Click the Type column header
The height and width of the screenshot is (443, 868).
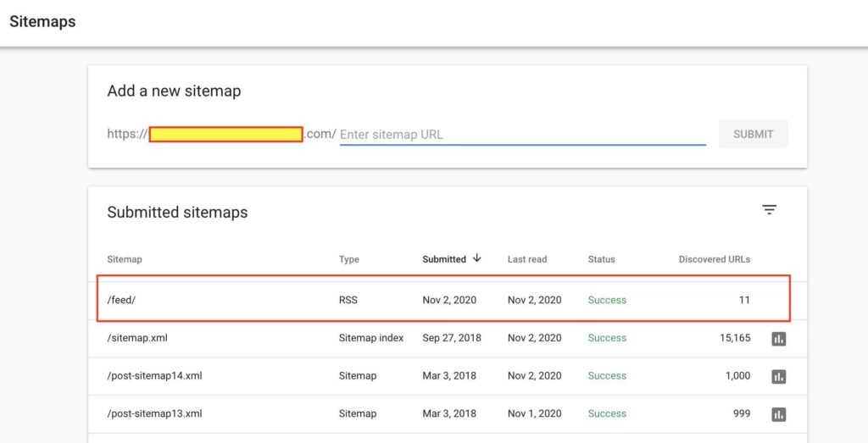tap(348, 259)
